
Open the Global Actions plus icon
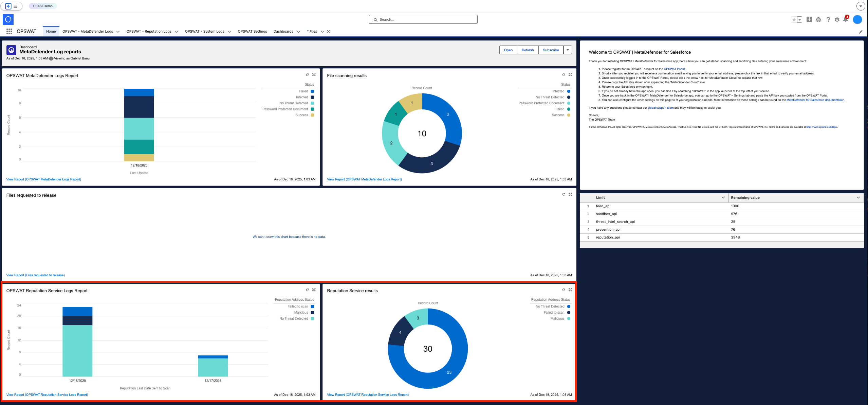click(x=809, y=20)
